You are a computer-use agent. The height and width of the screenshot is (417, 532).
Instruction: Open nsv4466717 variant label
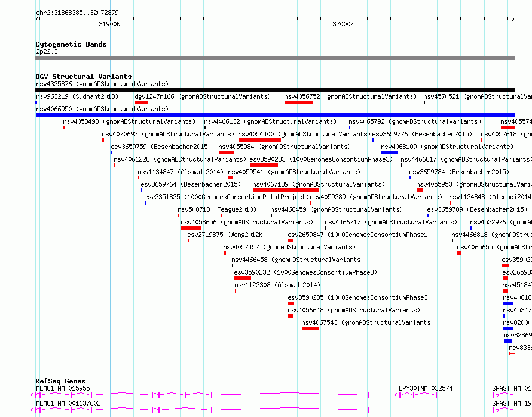click(391, 222)
